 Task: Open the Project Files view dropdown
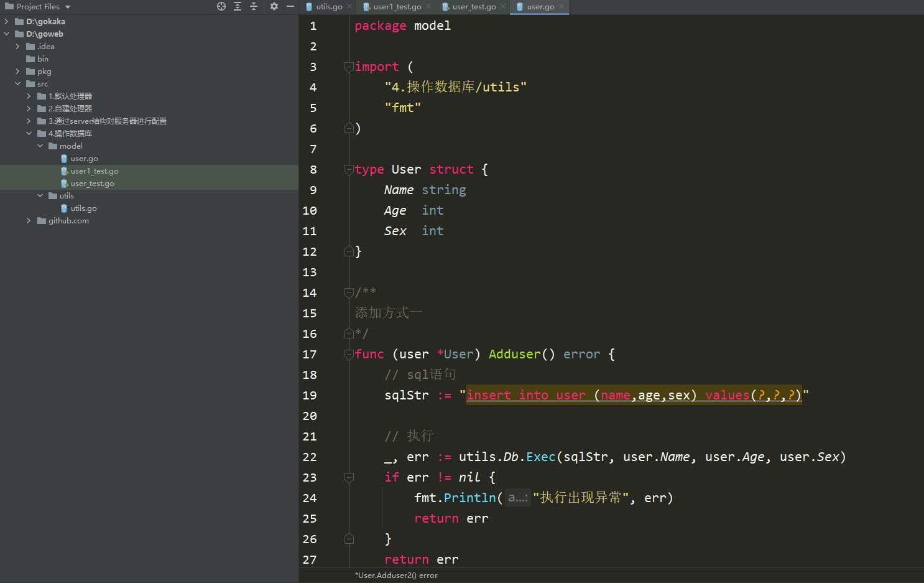tap(68, 7)
